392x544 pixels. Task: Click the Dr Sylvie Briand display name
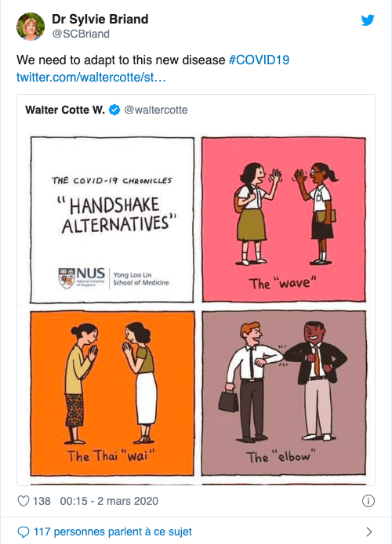[100, 19]
